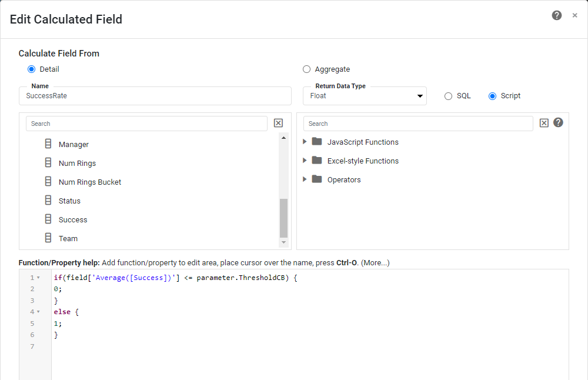Viewport: 588px width, 380px height.
Task: Open the (More...) help link
Action: tap(375, 262)
